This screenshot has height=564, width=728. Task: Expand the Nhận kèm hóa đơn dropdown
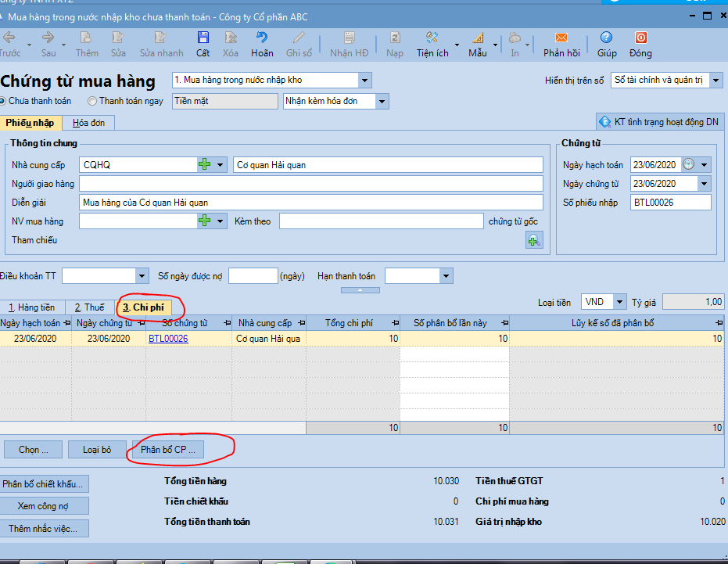point(382,101)
